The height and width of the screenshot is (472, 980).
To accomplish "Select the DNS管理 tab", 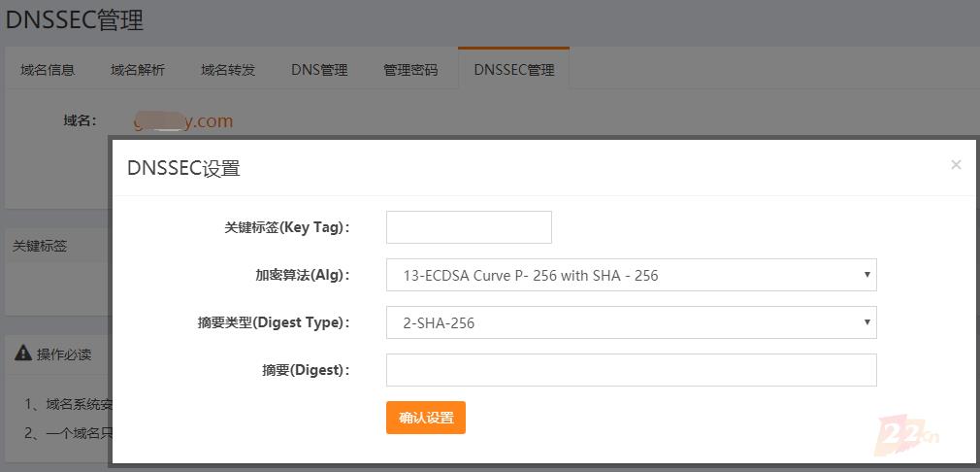I will click(319, 70).
